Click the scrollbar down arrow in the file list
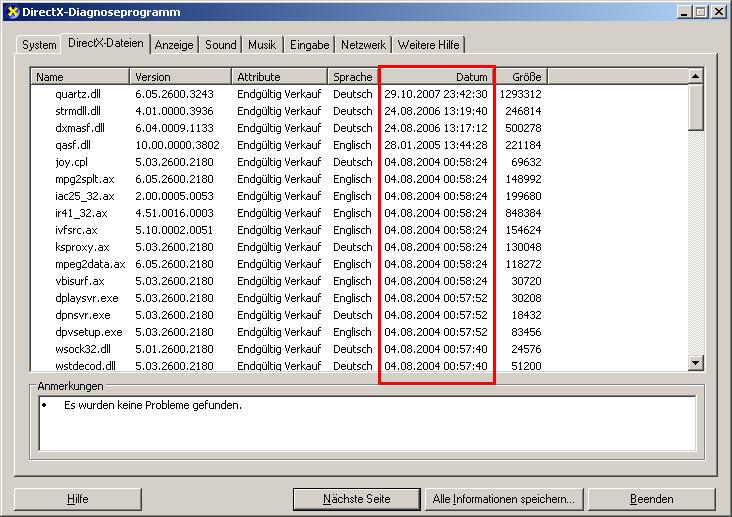The width and height of the screenshot is (732, 517). (x=696, y=362)
